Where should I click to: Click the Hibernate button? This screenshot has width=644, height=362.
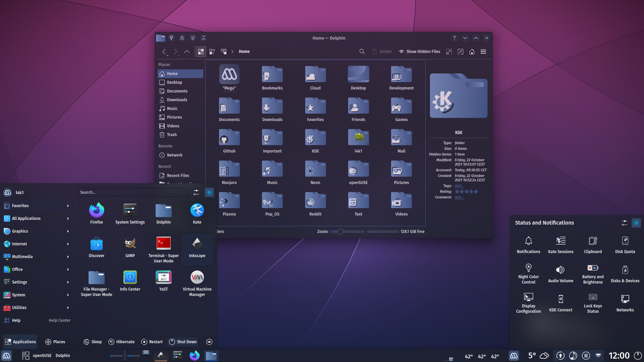pyautogui.click(x=121, y=342)
